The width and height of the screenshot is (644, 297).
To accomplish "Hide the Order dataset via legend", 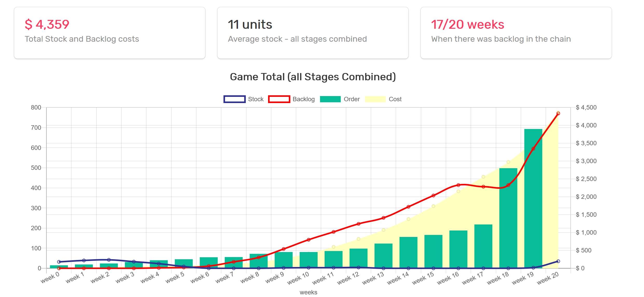I will pyautogui.click(x=330, y=99).
